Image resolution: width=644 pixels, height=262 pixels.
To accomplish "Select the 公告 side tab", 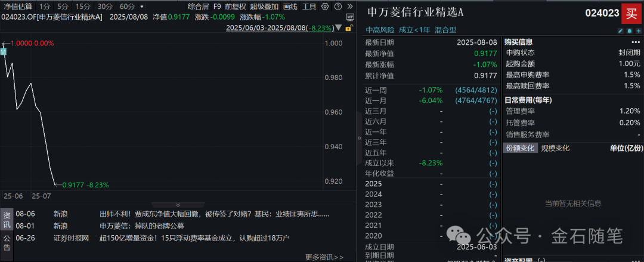I will click(x=7, y=243).
